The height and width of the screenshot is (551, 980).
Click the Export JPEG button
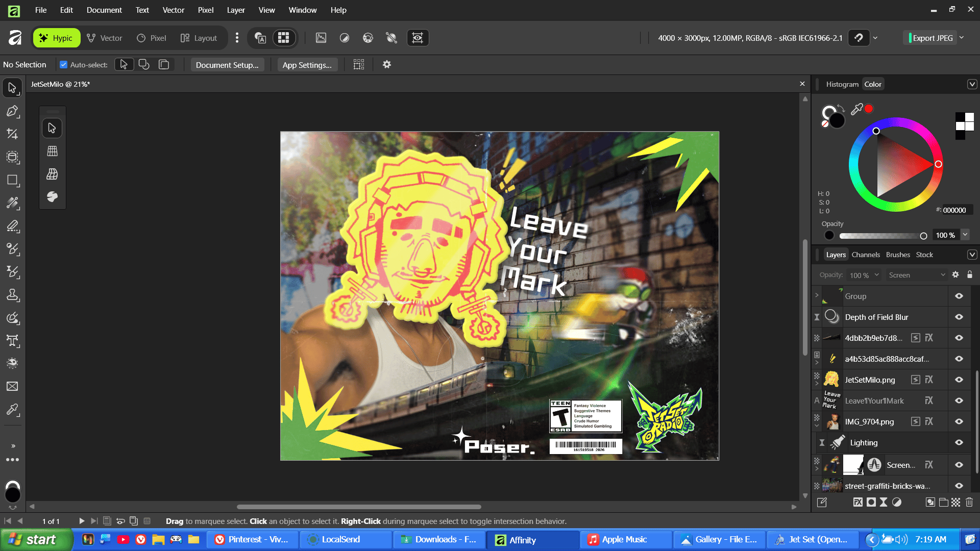931,38
